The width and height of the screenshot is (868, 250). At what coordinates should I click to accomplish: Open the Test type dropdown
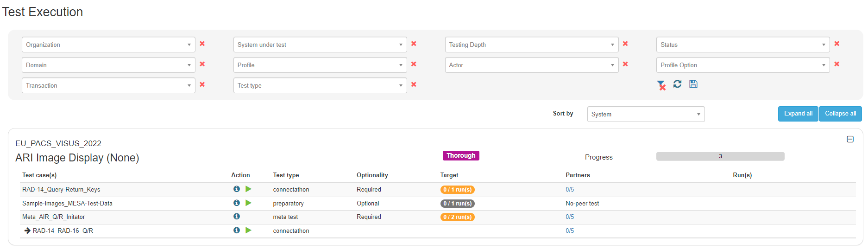(320, 85)
